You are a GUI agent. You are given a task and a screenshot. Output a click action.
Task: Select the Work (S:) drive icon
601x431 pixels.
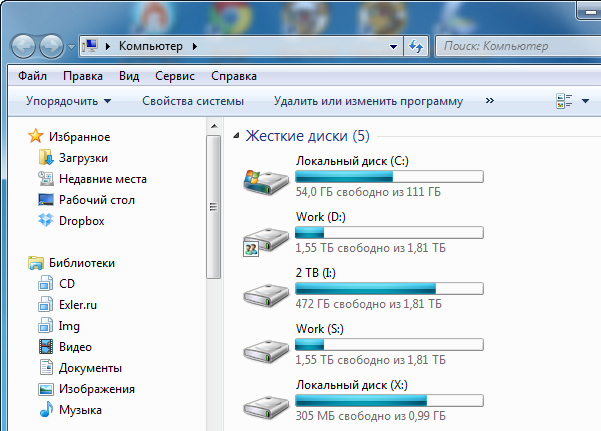point(266,350)
